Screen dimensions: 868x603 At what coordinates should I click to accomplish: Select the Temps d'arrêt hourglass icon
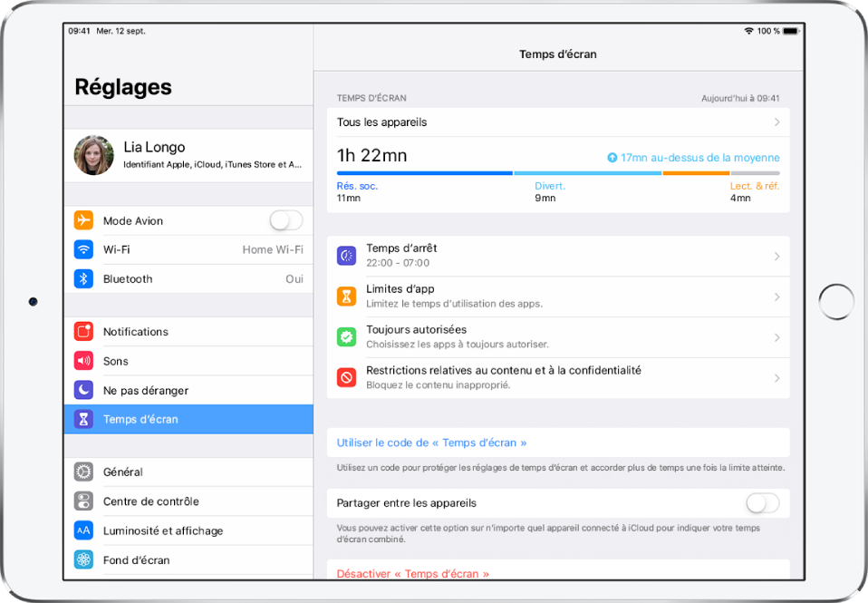coord(346,256)
